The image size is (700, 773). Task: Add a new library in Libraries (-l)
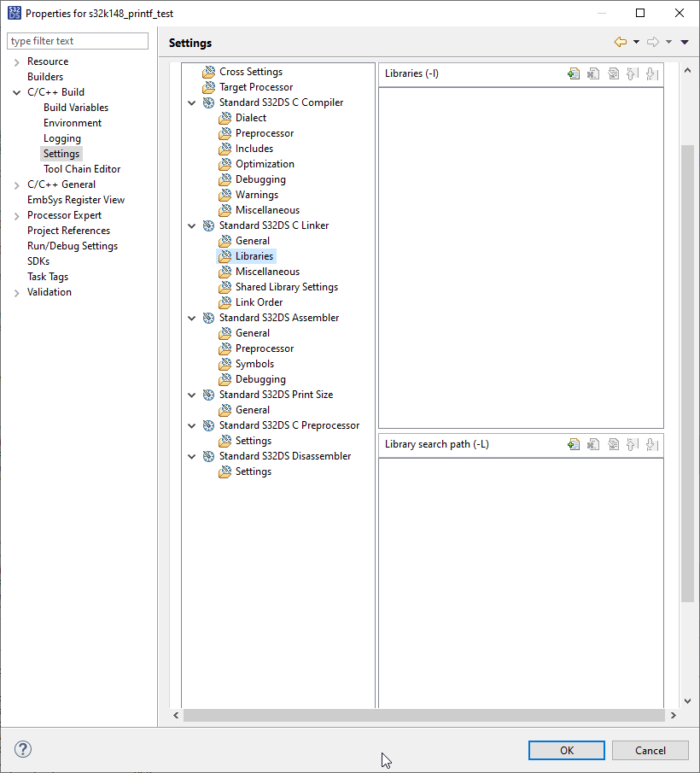click(574, 74)
